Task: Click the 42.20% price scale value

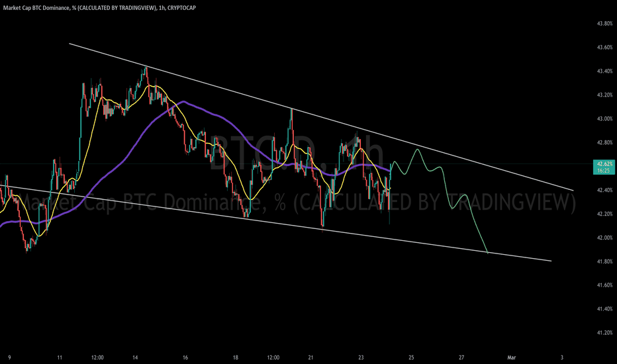Action: click(x=605, y=214)
